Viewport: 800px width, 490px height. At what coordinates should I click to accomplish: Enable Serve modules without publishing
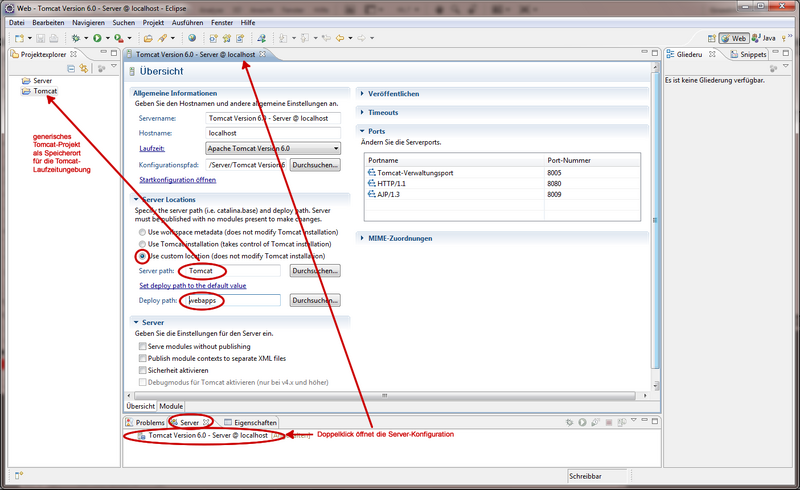click(x=143, y=346)
